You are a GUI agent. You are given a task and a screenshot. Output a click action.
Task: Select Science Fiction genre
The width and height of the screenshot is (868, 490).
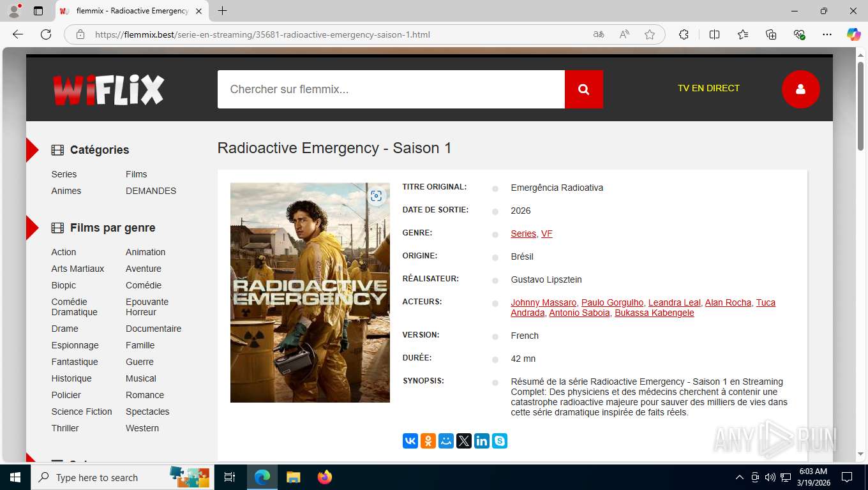tap(82, 412)
